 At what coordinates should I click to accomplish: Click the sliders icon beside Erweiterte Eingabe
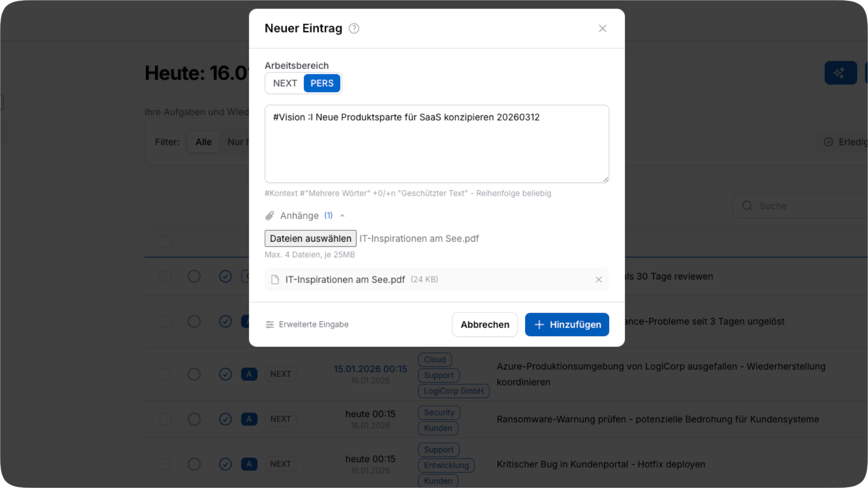[x=270, y=324]
